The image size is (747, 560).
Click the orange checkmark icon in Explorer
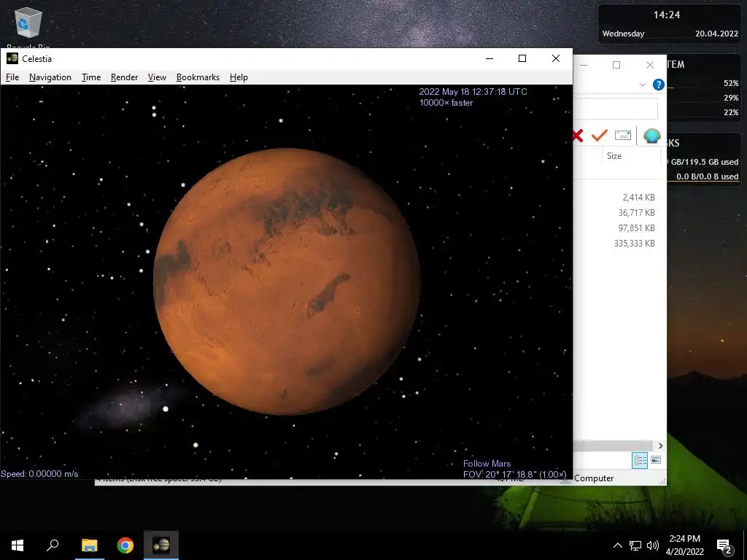(x=600, y=136)
